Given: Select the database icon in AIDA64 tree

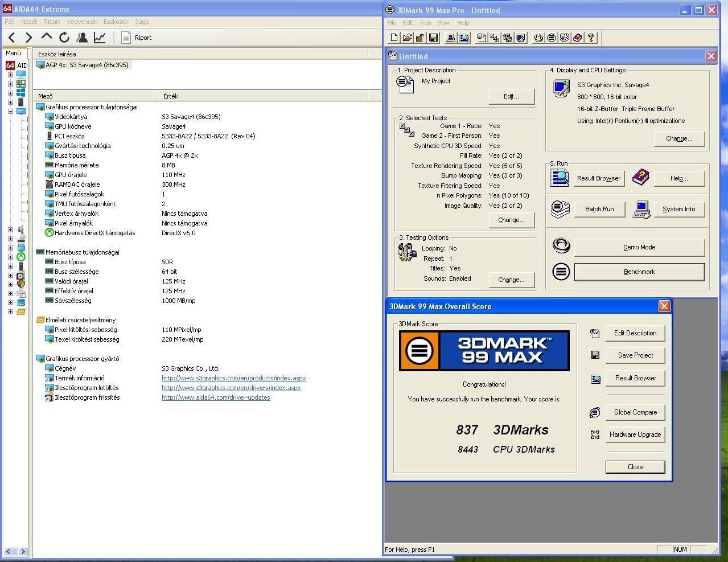Looking at the screenshot, I should [x=21, y=302].
